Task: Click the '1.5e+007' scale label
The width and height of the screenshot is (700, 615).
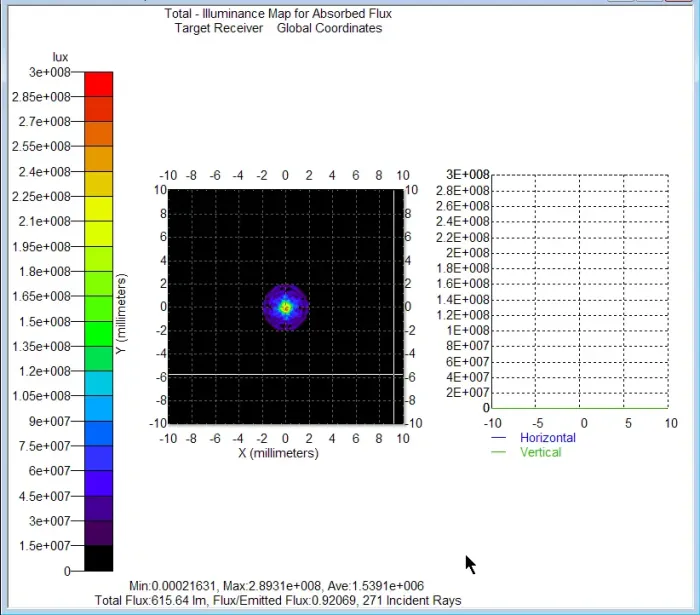Action: (45, 546)
